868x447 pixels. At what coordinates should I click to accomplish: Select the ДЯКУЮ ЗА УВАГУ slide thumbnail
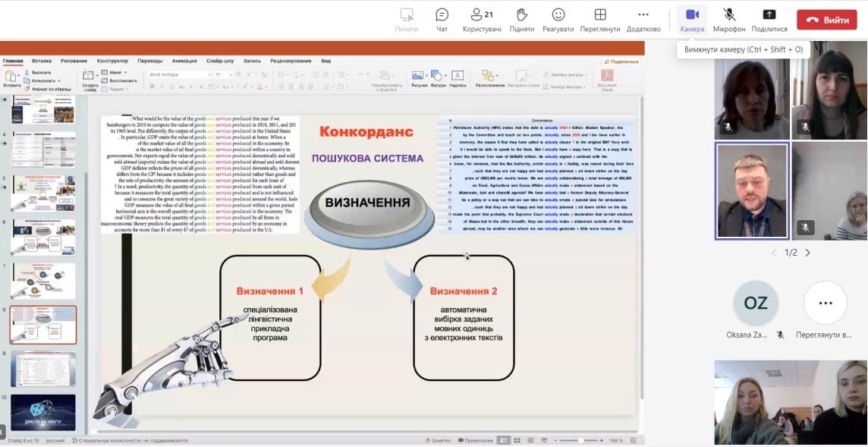click(x=43, y=412)
